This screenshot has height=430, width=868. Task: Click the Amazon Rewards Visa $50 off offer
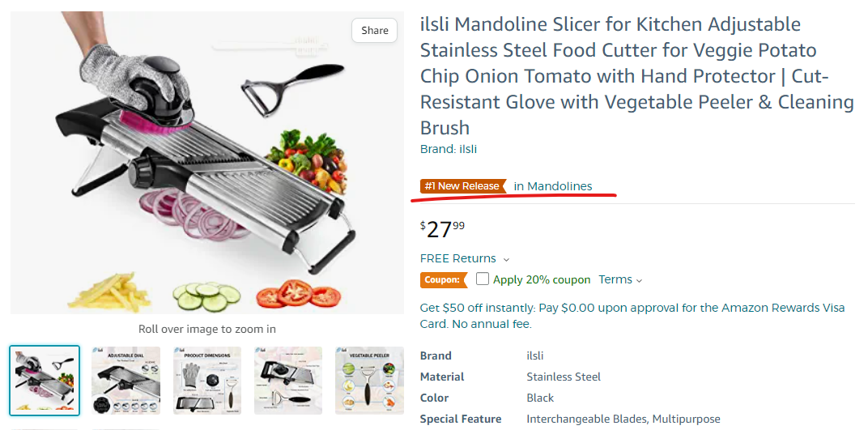click(x=632, y=316)
